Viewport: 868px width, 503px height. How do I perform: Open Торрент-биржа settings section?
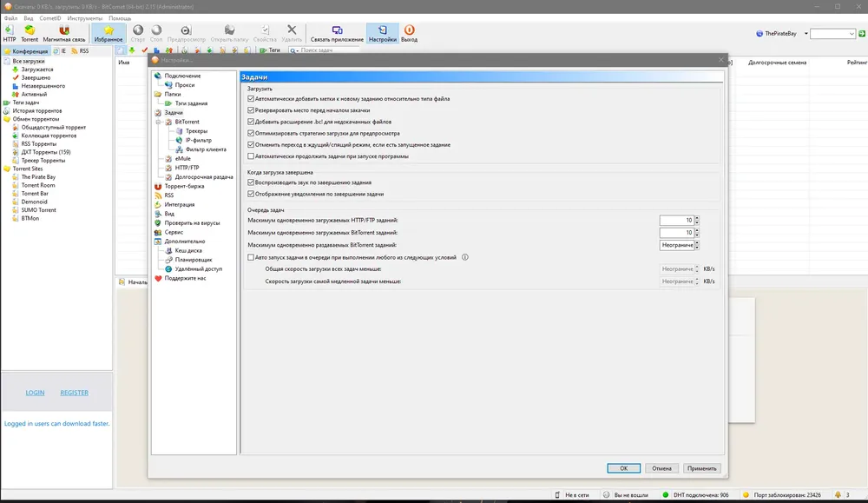[184, 186]
